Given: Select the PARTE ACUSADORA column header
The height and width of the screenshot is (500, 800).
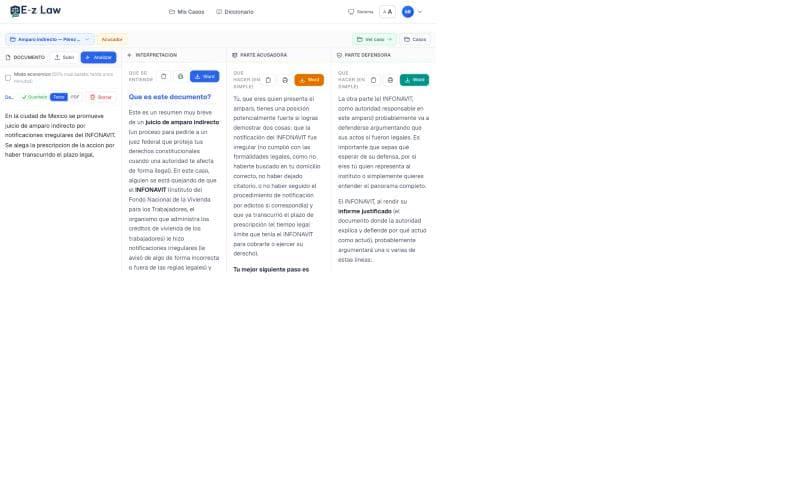Looking at the screenshot, I should pos(259,55).
